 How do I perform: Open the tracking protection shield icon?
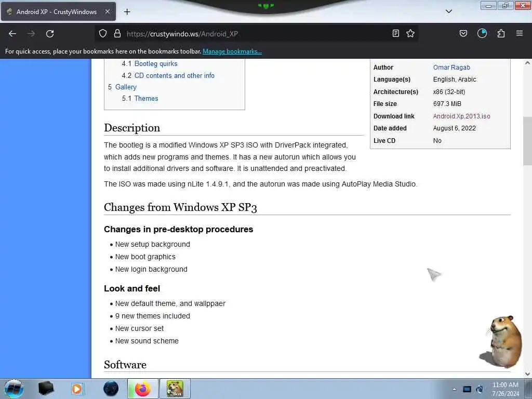(x=103, y=34)
